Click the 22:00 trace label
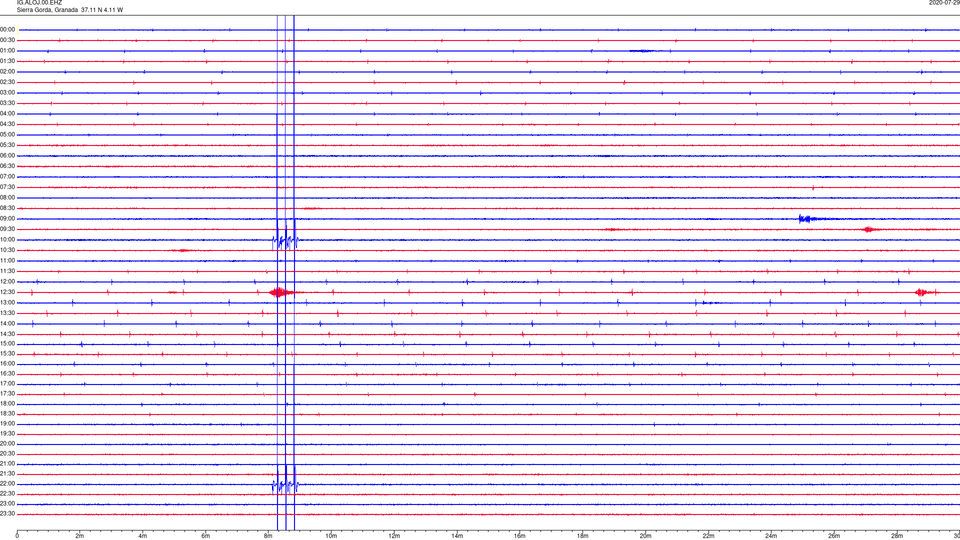The image size is (960, 540). (8, 484)
